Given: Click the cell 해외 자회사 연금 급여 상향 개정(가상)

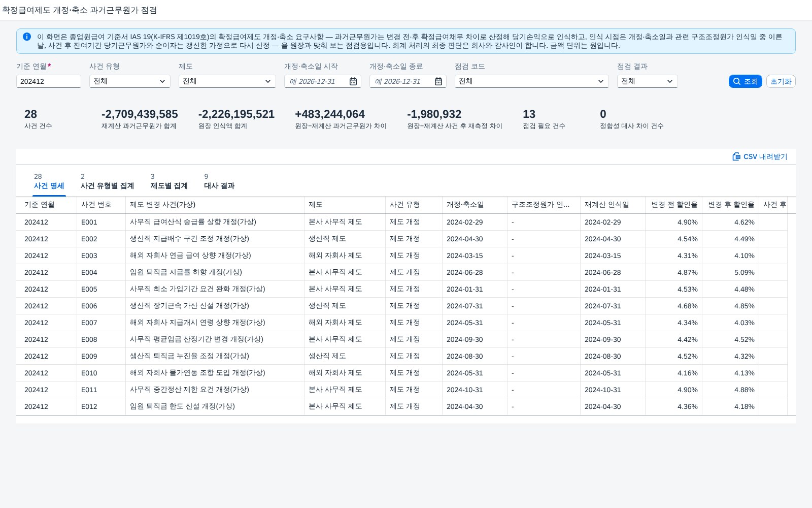Looking at the screenshot, I should click(x=215, y=256).
